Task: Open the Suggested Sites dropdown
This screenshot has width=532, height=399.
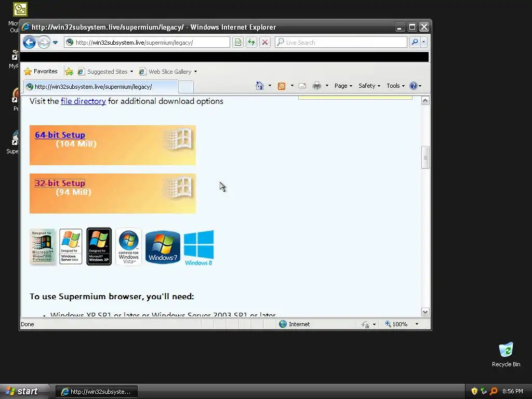Action: pyautogui.click(x=105, y=72)
